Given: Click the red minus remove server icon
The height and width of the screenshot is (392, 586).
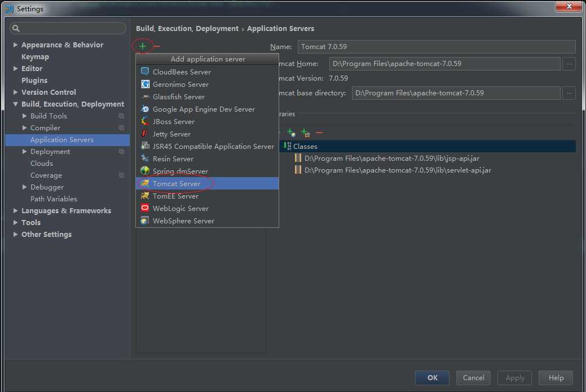Looking at the screenshot, I should tap(157, 46).
